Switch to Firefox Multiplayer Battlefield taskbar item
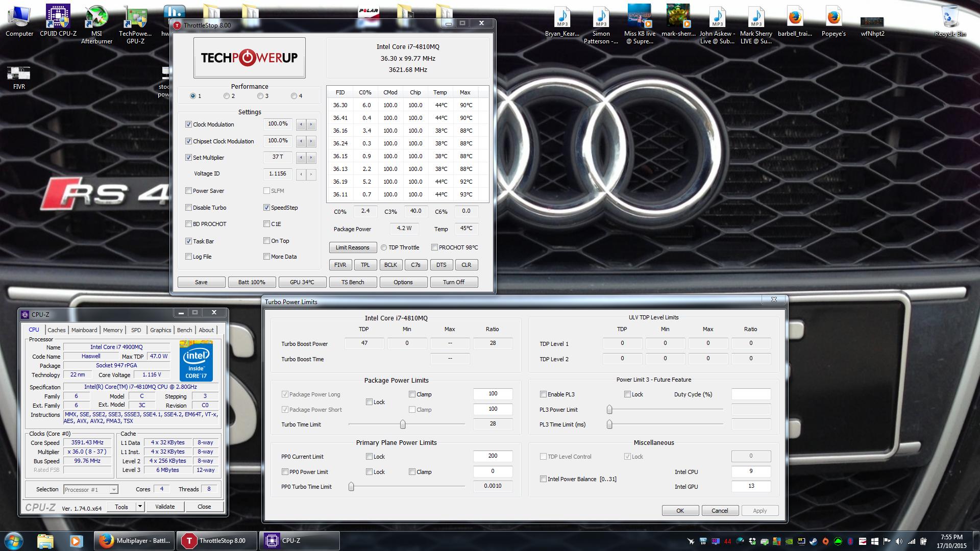980x551 pixels. (135, 541)
